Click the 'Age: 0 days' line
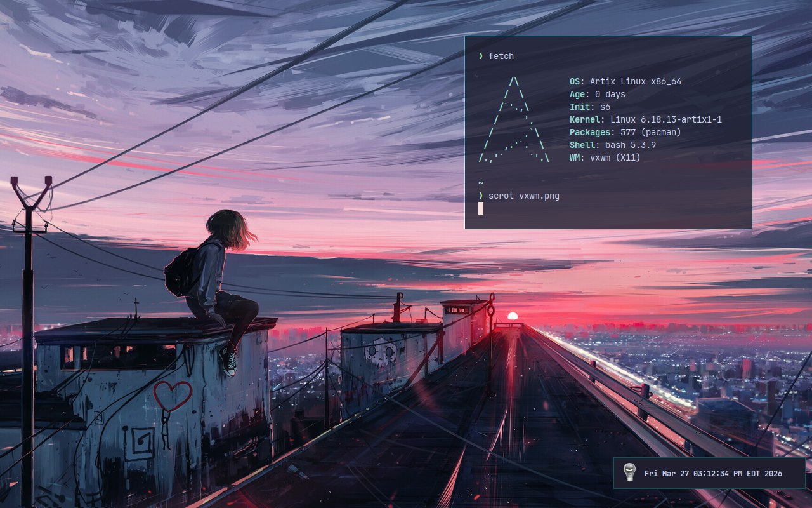Viewport: 812px width, 508px height. (x=598, y=95)
